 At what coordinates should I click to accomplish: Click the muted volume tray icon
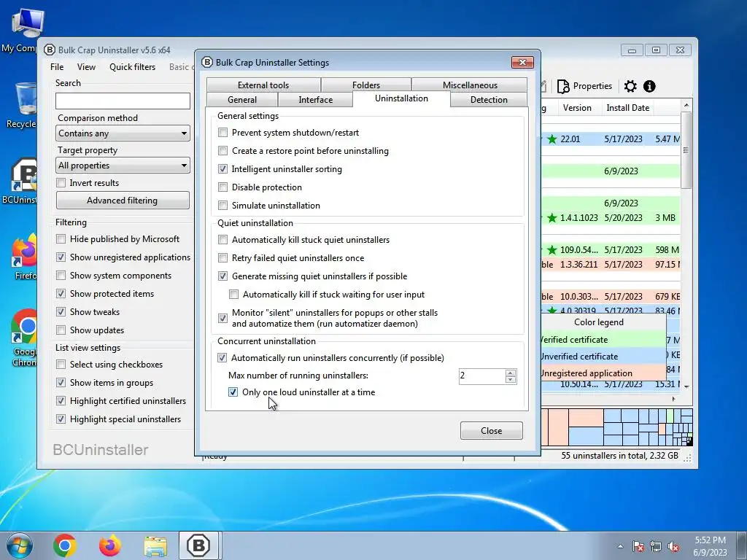(x=673, y=546)
